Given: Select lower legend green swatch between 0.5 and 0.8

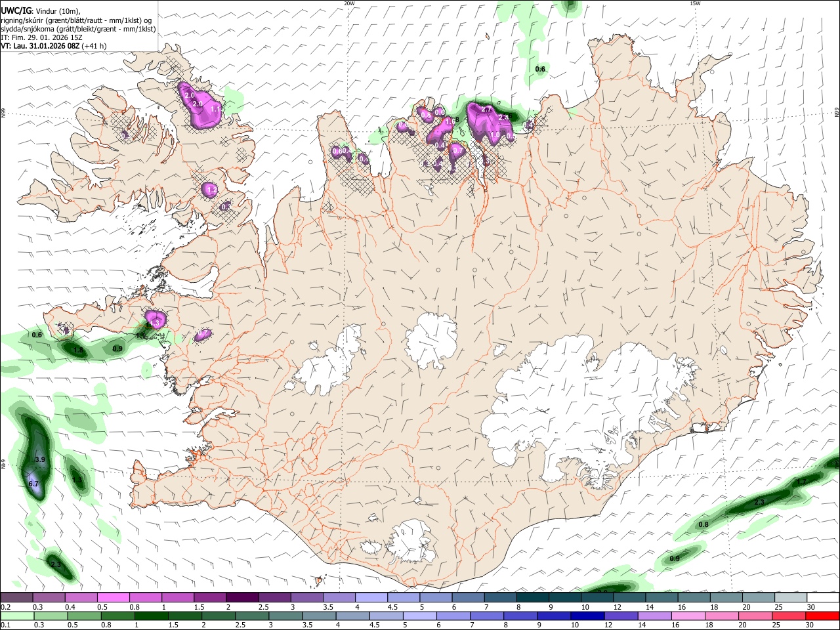Looking at the screenshot, I should pyautogui.click(x=84, y=616).
